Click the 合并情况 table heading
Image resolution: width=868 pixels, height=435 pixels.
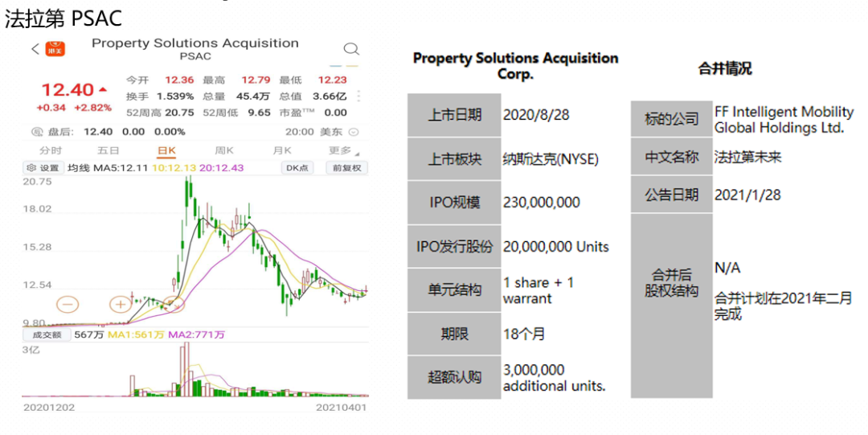[725, 68]
